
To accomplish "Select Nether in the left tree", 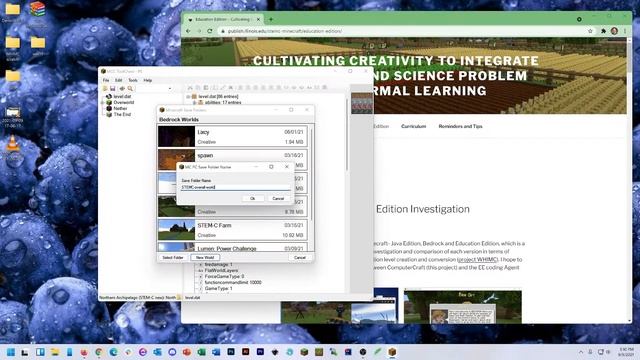I will (120, 109).
